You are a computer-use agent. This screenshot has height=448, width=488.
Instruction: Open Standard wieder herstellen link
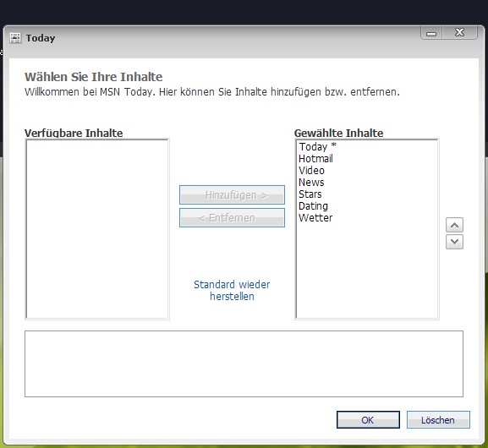pos(232,290)
